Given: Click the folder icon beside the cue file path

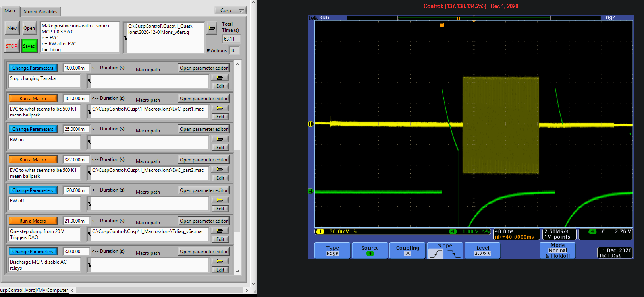Looking at the screenshot, I should click(212, 28).
